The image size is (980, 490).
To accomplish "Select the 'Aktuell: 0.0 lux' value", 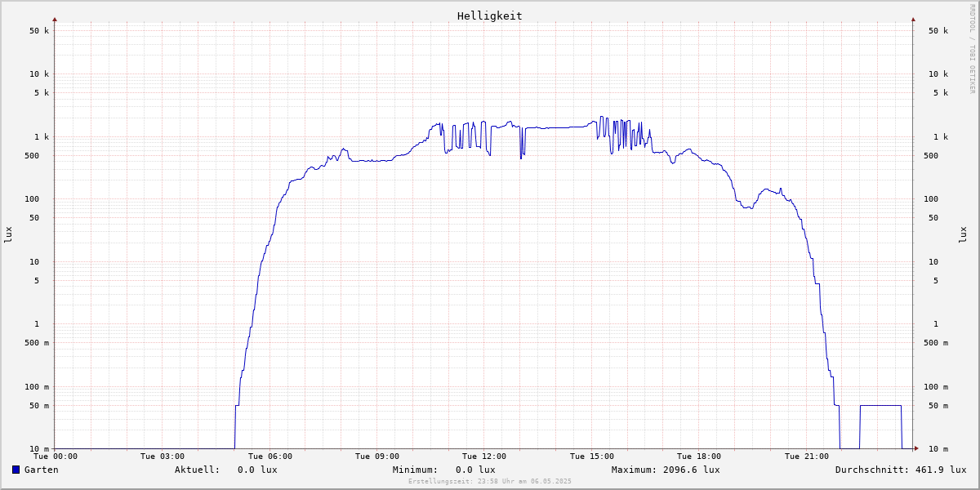I will 226,470.
